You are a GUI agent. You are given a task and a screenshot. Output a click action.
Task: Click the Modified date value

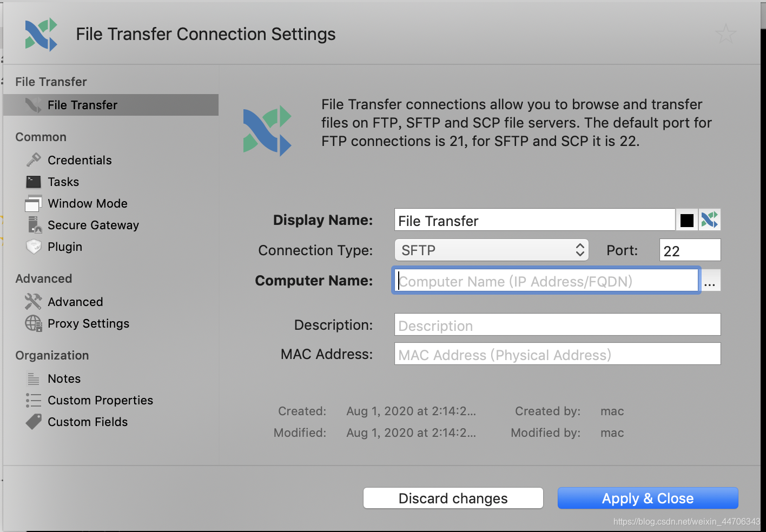(x=411, y=433)
